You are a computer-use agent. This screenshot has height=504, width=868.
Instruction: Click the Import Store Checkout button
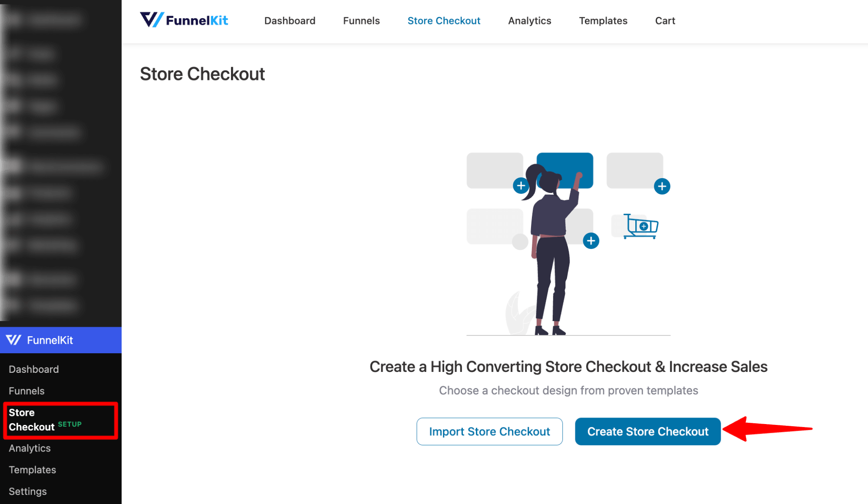pyautogui.click(x=490, y=431)
